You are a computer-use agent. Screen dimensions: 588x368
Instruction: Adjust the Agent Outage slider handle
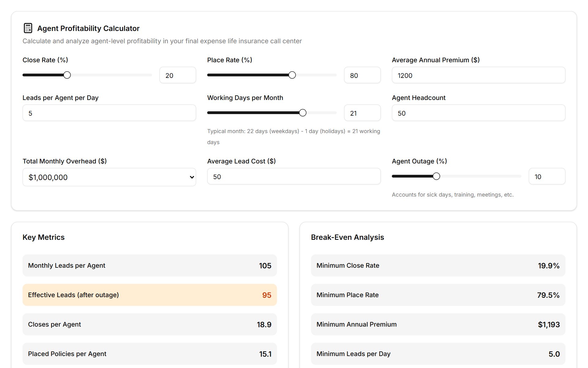(x=436, y=176)
